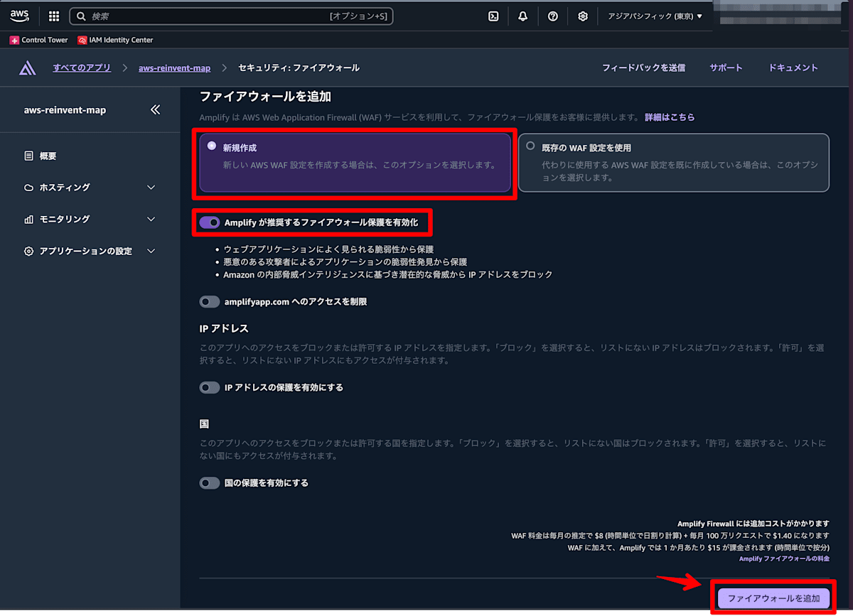The height and width of the screenshot is (616, 853).
Task: Enable the IP アドレスの保護を有効にする switch
Action: [x=210, y=388]
